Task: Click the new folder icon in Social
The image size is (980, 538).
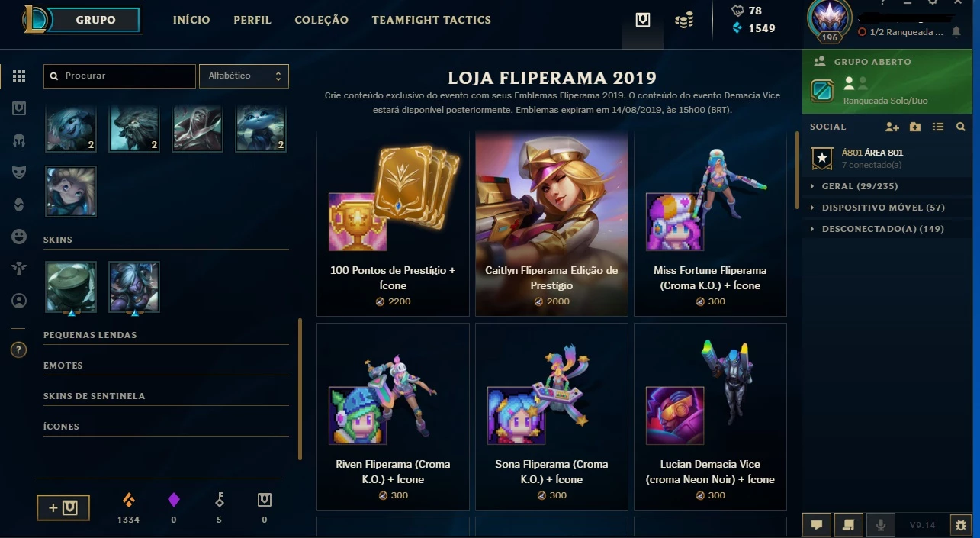Action: click(915, 127)
